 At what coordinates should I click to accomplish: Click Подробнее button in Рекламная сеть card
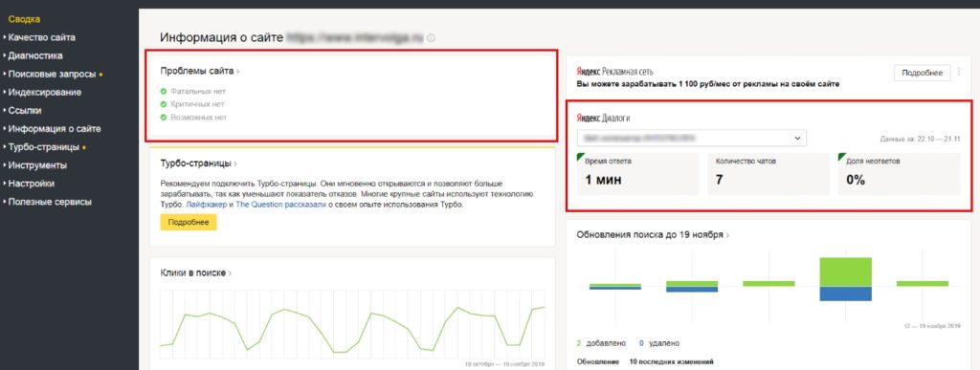[x=922, y=73]
